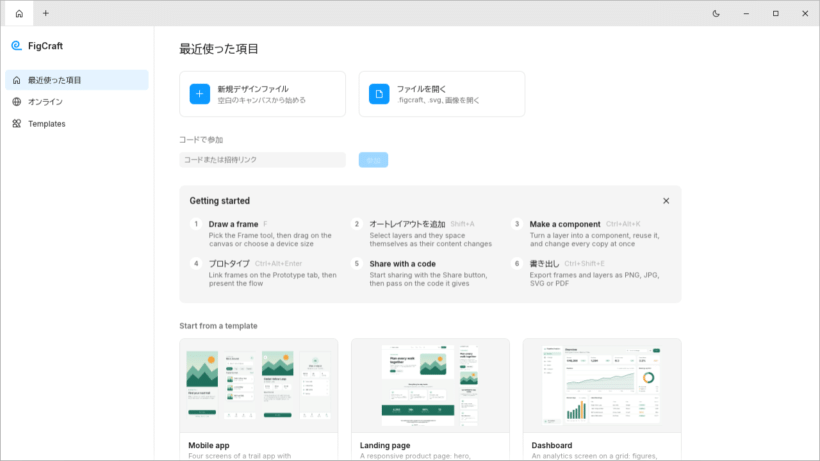Image resolution: width=820 pixels, height=461 pixels.
Task: Click the Start from a template heading
Action: [x=218, y=326]
